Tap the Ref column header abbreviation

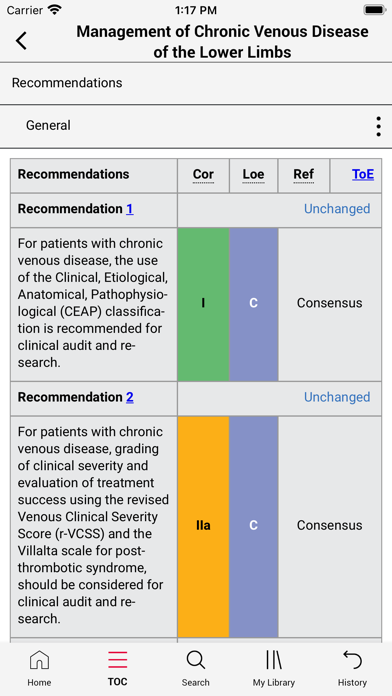pyautogui.click(x=304, y=174)
